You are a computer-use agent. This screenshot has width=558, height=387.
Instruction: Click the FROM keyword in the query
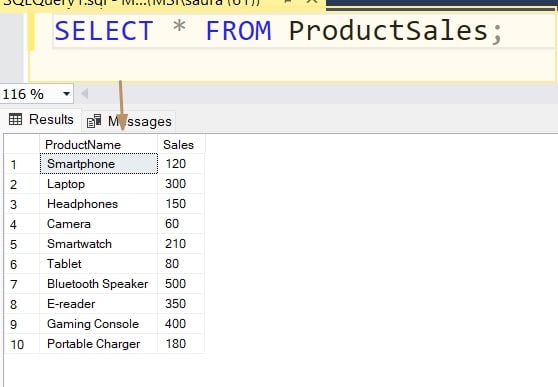coord(238,31)
